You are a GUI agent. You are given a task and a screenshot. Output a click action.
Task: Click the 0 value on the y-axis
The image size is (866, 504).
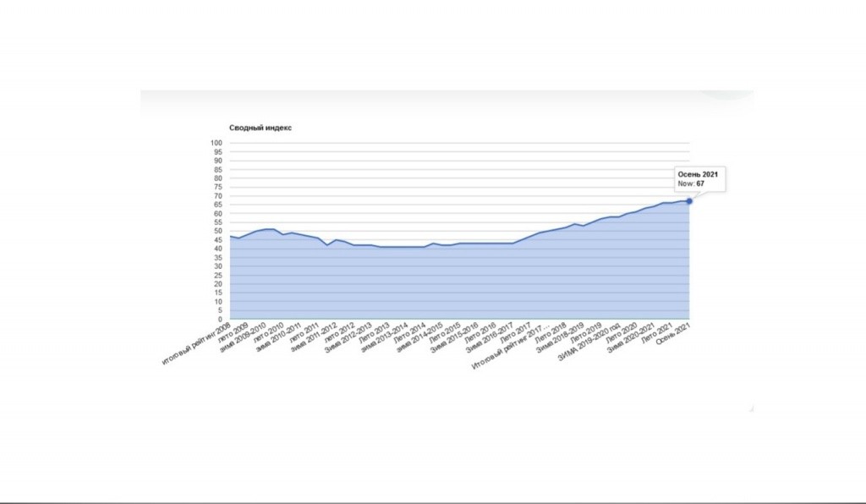pos(219,320)
